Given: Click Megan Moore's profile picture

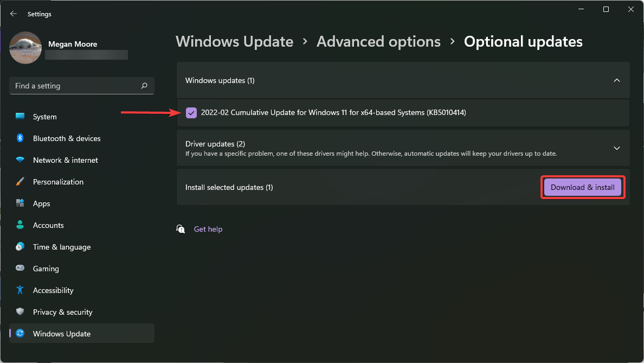Looking at the screenshot, I should (x=25, y=48).
